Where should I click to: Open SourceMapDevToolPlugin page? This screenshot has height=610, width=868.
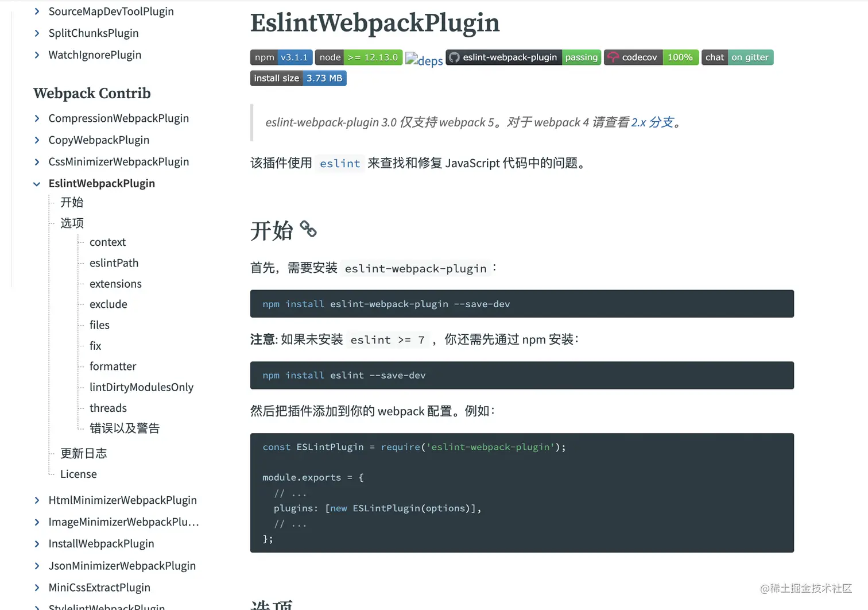pos(111,11)
